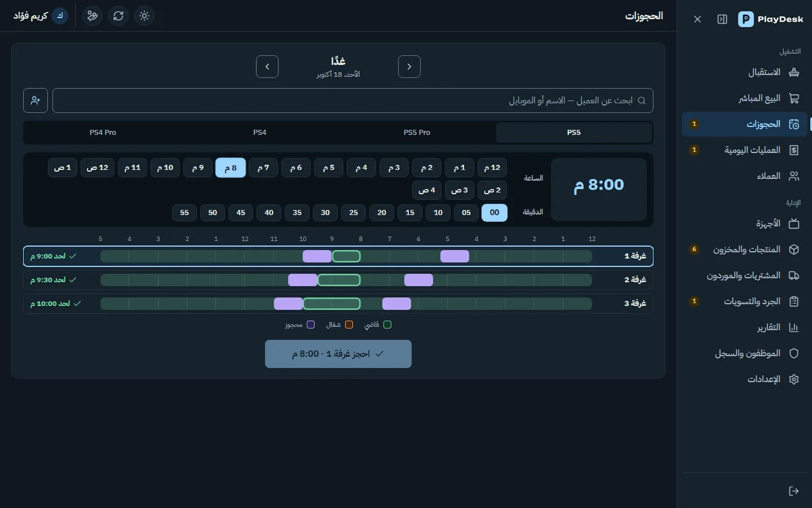
Task: Select غرفة 3 timeline row
Action: click(x=338, y=304)
